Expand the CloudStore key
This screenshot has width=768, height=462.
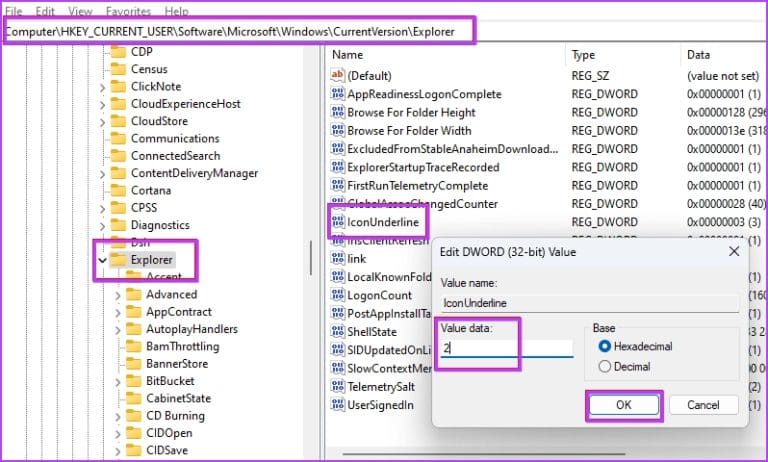(x=102, y=122)
